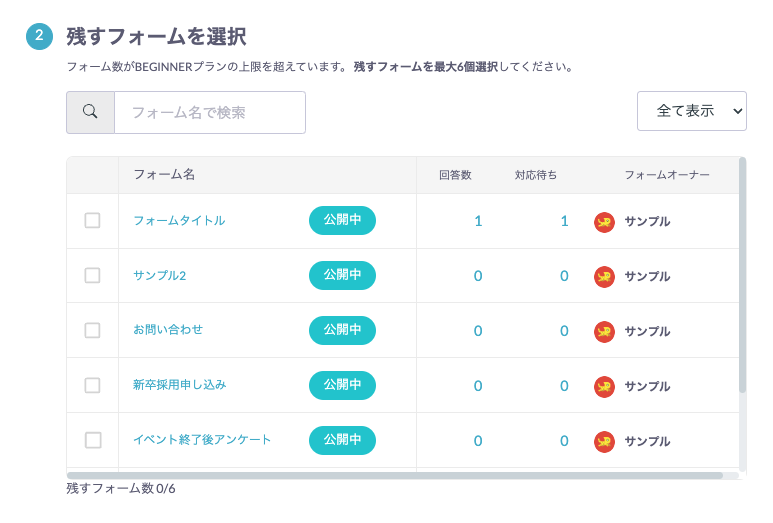Tick the イベント終了後アンケート checkbox
This screenshot has height=523, width=773.
(x=92, y=440)
